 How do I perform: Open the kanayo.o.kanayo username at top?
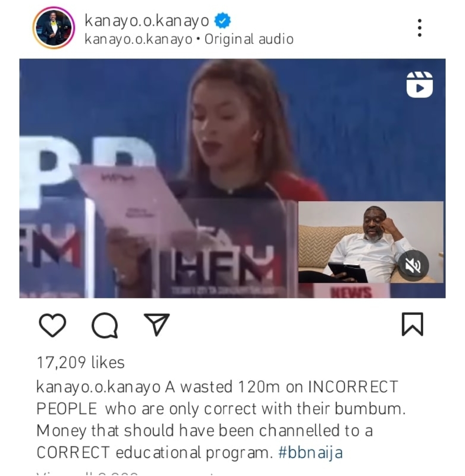click(x=147, y=21)
